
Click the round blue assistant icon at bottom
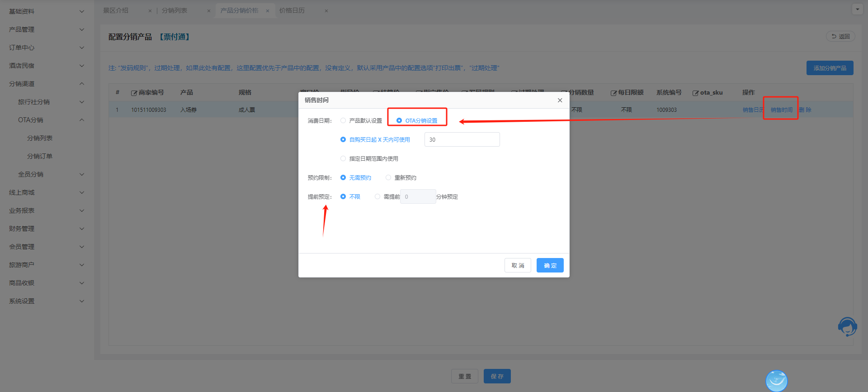[x=776, y=381]
